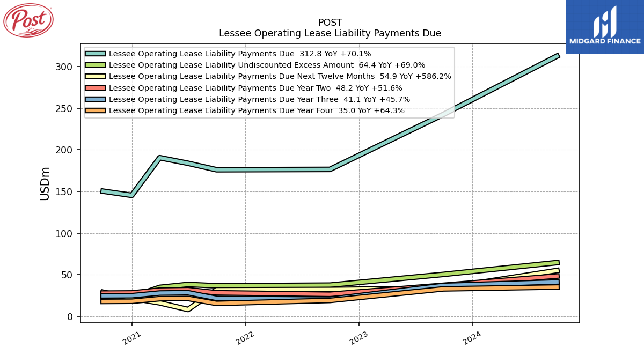Click the teal line's peak in early 2021
The image size is (644, 362).
(x=160, y=158)
